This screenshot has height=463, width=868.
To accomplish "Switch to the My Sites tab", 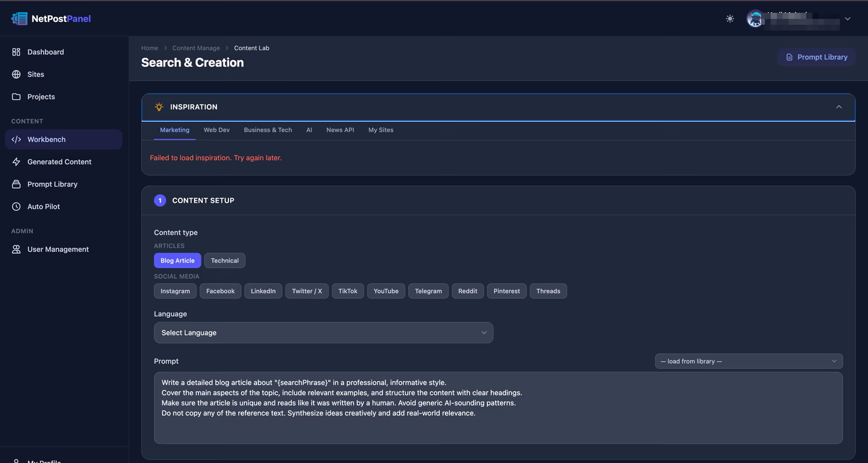I will [x=381, y=130].
